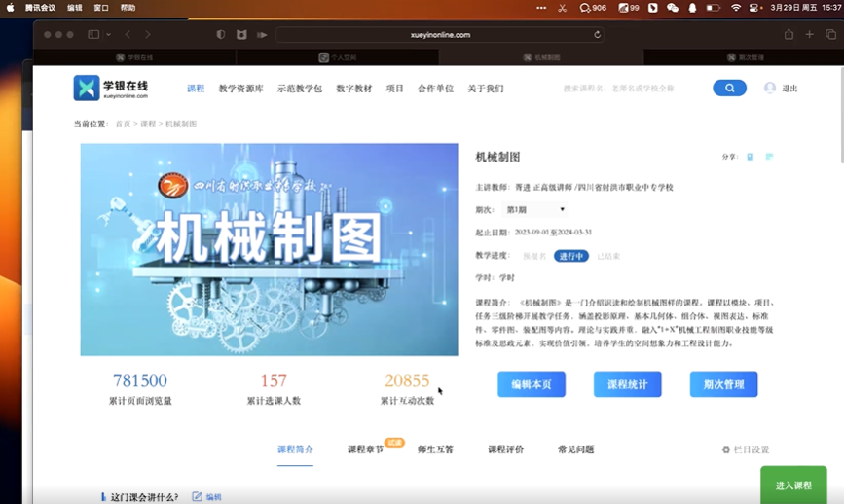Open Control Center icon in menu bar
844x504 pixels.
click(x=754, y=8)
